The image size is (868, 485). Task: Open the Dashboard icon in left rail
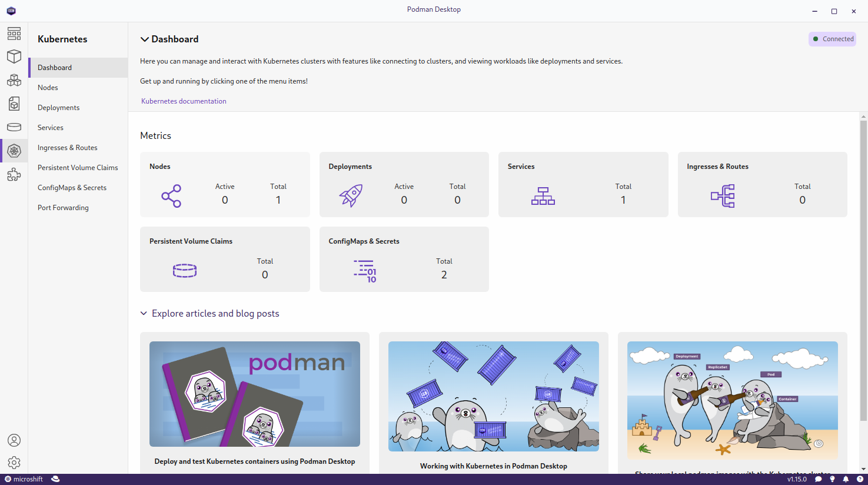[14, 33]
